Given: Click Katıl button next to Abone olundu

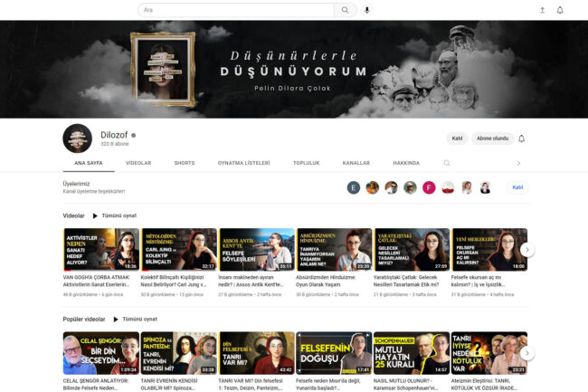Looking at the screenshot, I should click(x=456, y=139).
